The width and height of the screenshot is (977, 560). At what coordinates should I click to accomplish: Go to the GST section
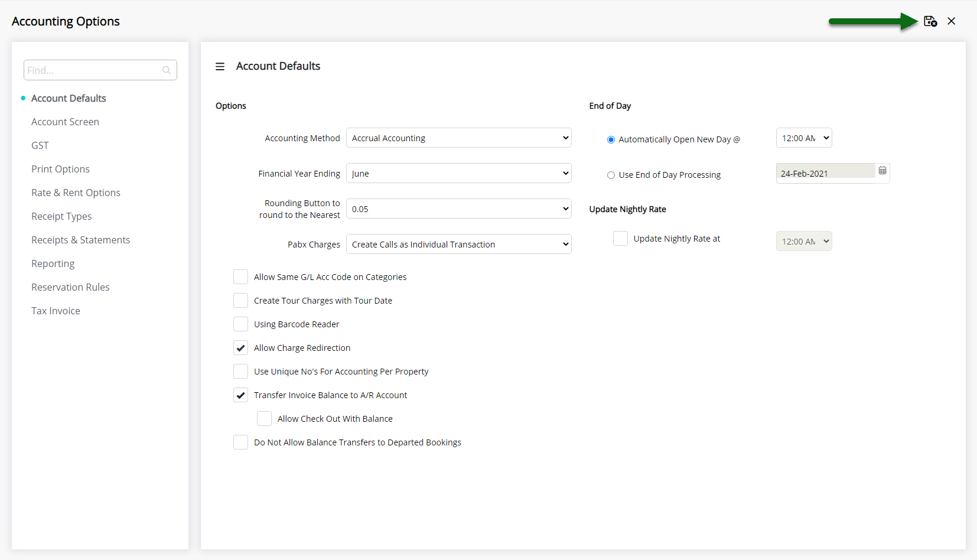(x=40, y=145)
